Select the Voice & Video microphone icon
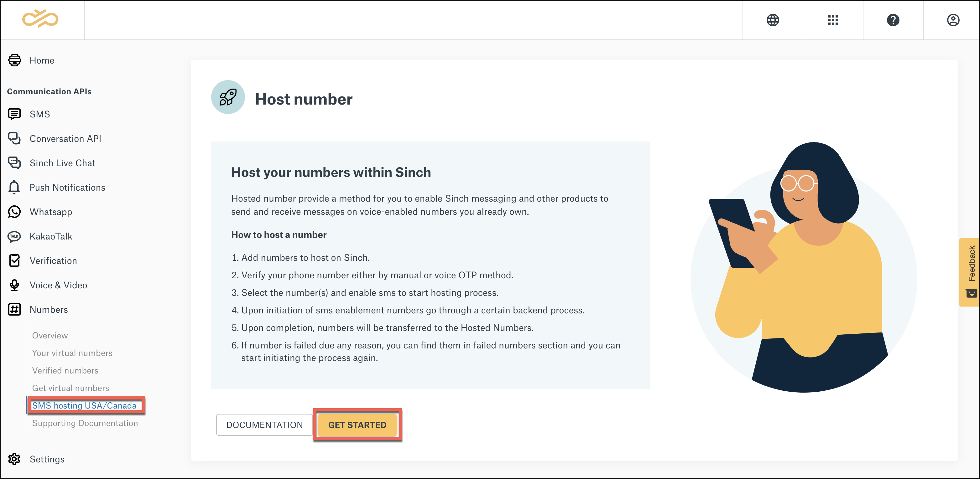 point(14,285)
